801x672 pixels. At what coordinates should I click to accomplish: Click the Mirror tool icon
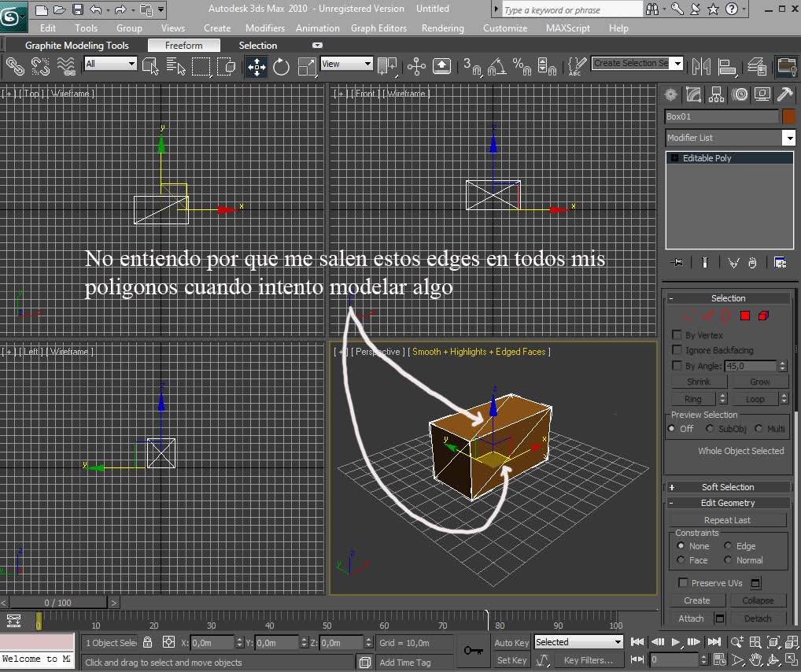701,67
